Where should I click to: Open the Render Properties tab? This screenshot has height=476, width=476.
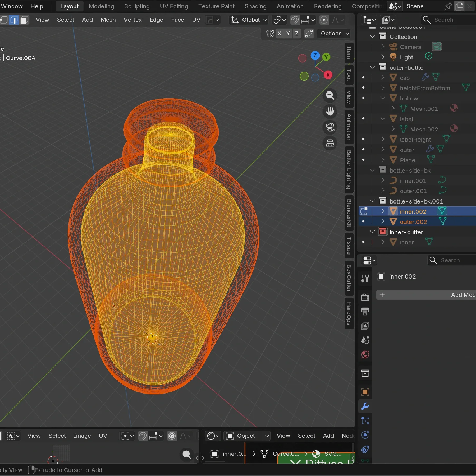point(365,297)
